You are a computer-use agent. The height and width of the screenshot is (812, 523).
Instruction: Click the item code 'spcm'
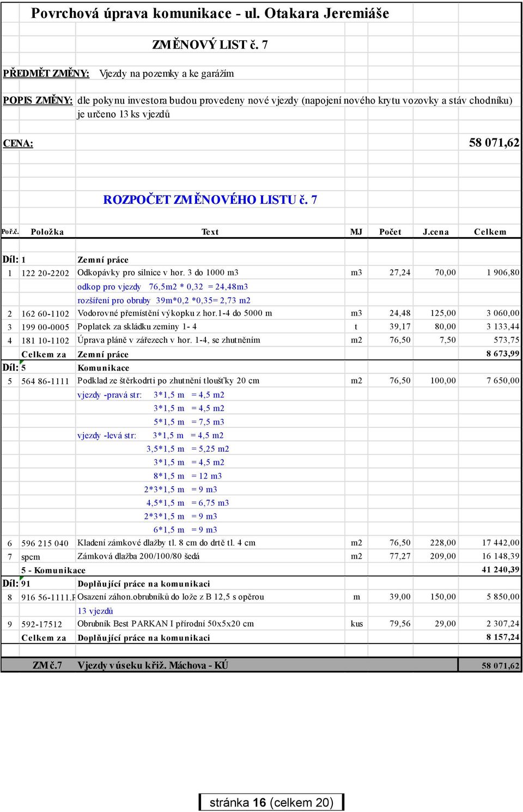(x=31, y=557)
